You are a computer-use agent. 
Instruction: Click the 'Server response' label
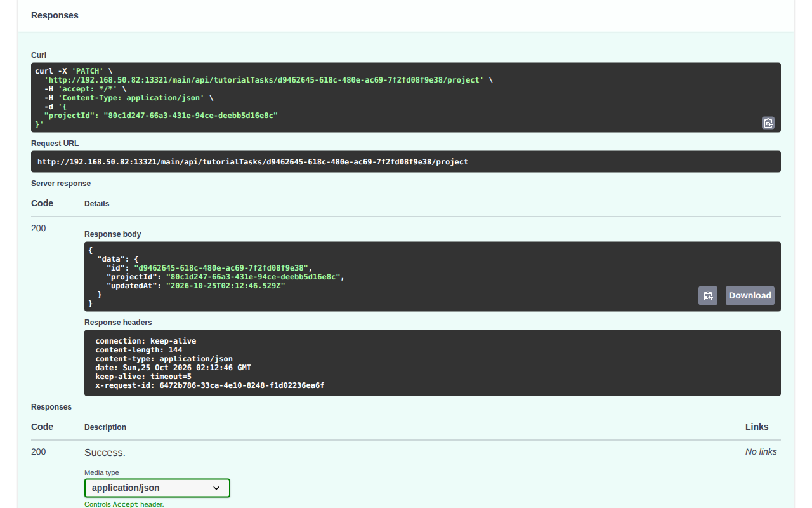pos(61,184)
